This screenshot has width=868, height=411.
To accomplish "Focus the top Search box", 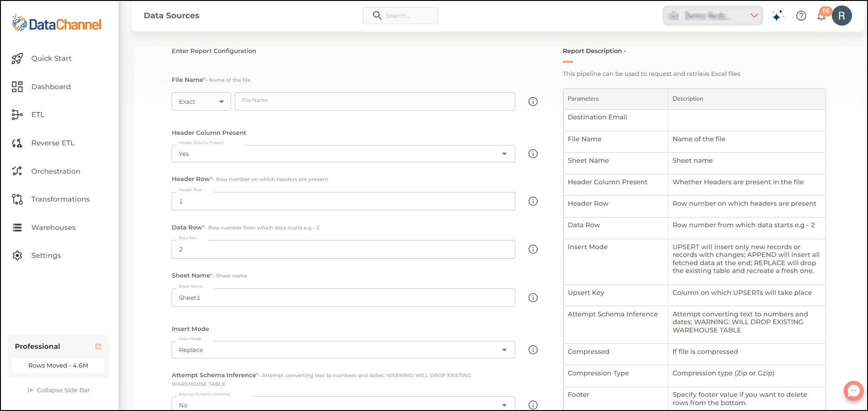I will [400, 16].
